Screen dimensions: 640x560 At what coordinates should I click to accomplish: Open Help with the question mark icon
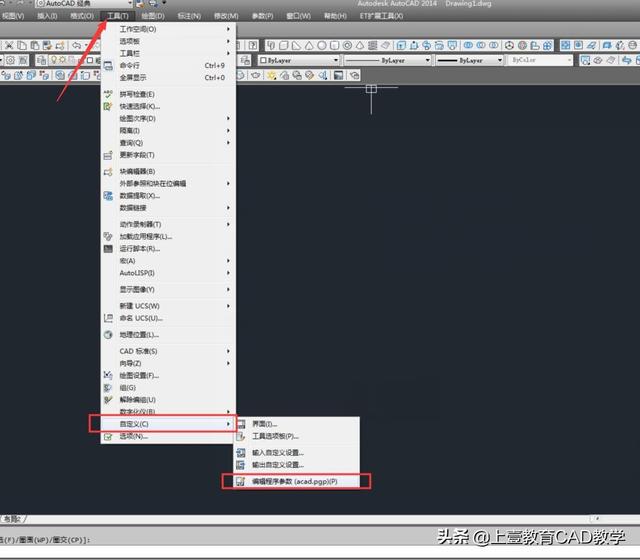(253, 45)
